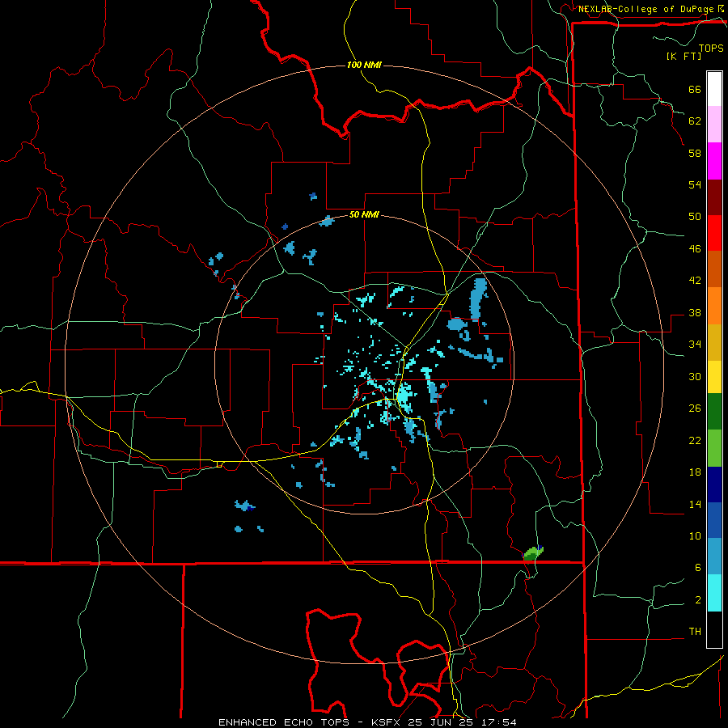This screenshot has height=728, width=728.
Task: Click the '54' legend value
Action: tap(695, 184)
